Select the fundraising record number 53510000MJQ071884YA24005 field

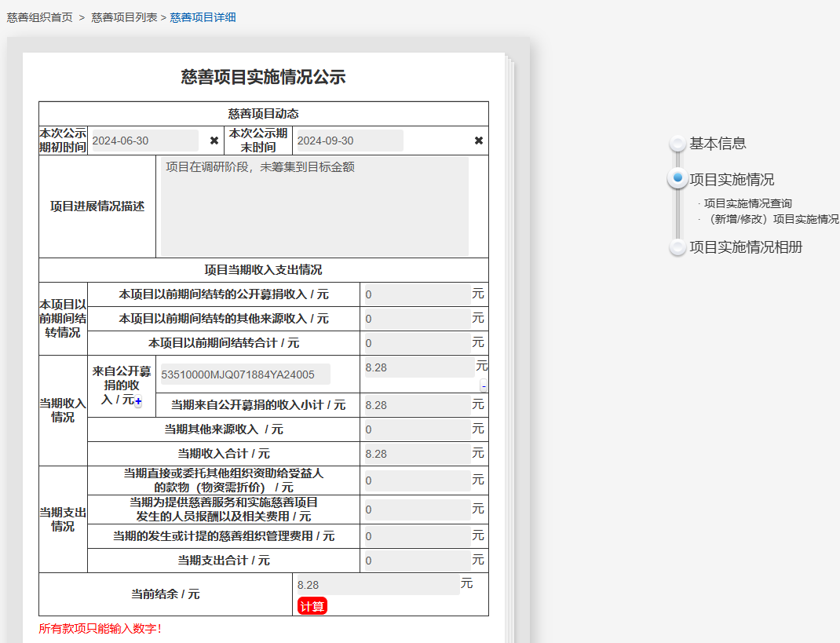243,374
